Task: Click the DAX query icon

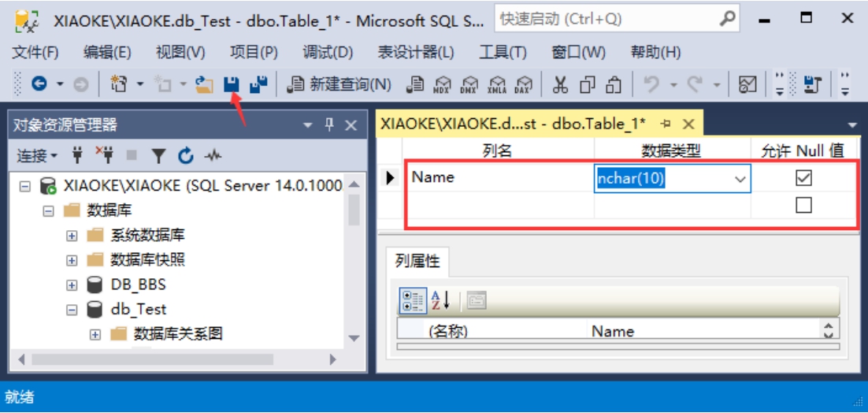Action: tap(524, 84)
